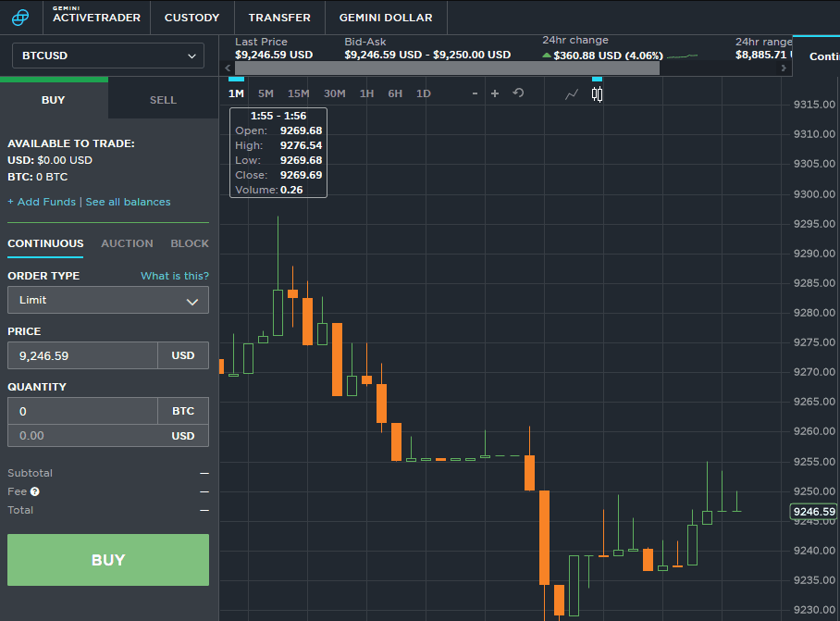Click the left scroll arrow on ticker bar
The height and width of the screenshot is (621, 840).
click(228, 68)
